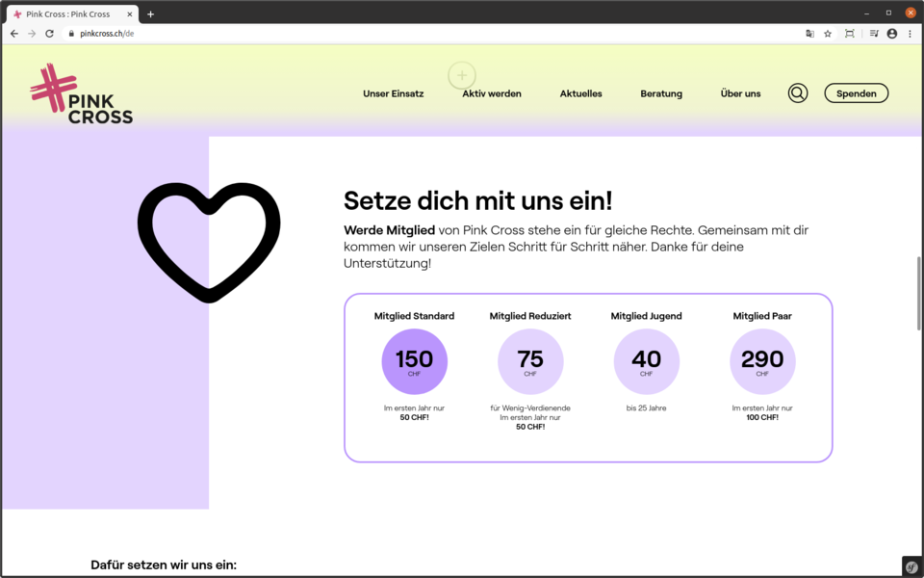Open the Aktuelles menu
Screen dimensions: 924x578
tap(581, 93)
